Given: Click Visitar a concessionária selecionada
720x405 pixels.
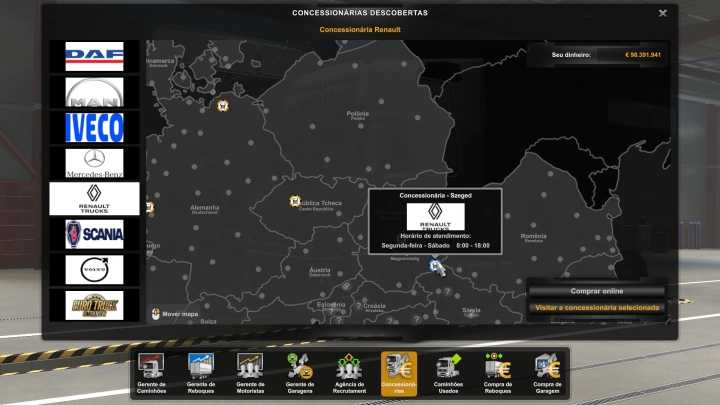Looking at the screenshot, I should pyautogui.click(x=596, y=308).
